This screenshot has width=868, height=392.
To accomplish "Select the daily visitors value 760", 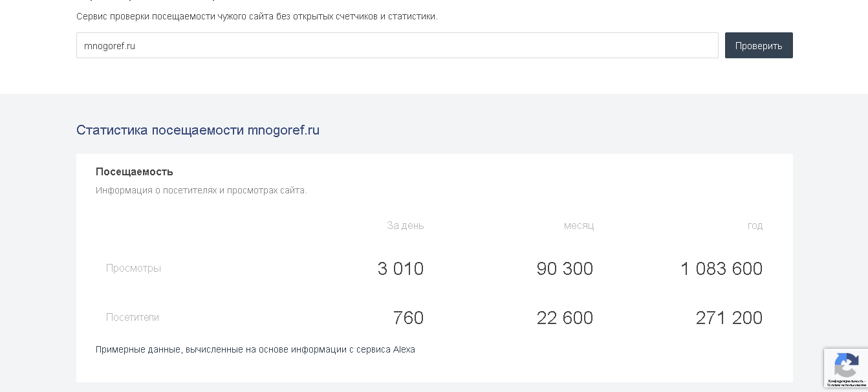I will point(409,317).
